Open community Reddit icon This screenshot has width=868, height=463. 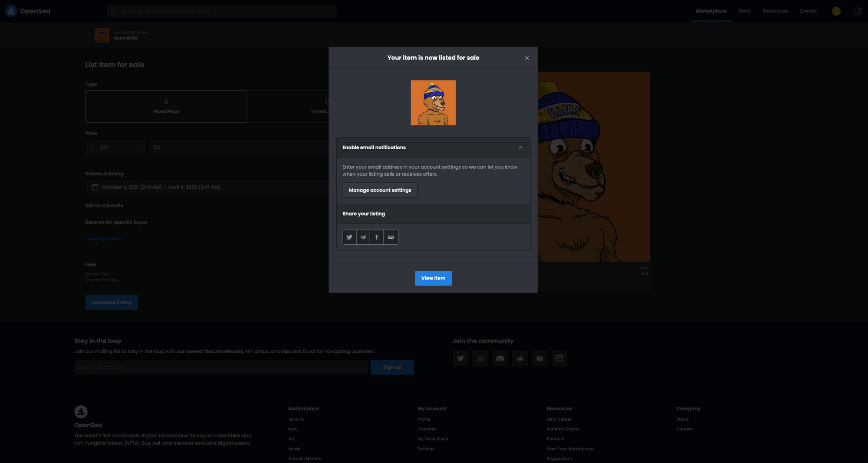[x=520, y=358]
